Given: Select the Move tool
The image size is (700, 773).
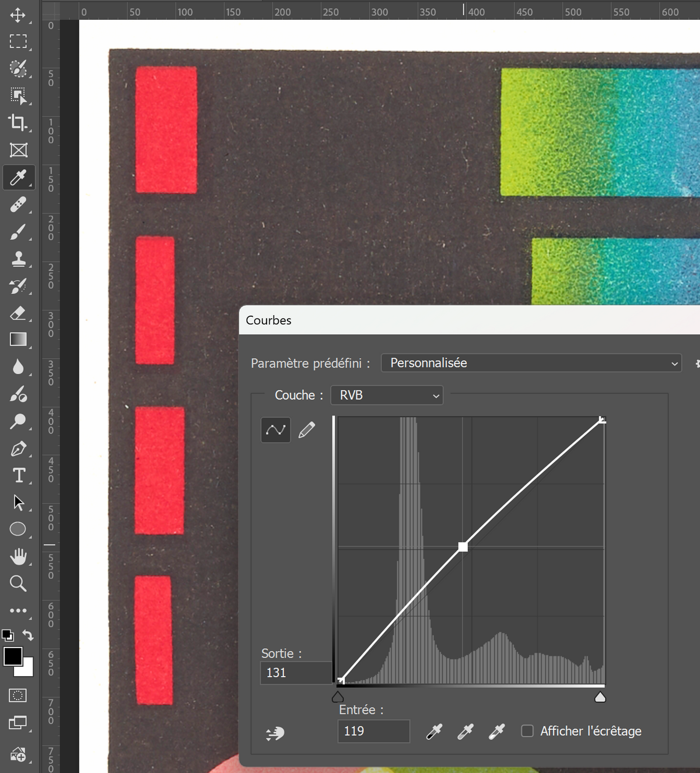Looking at the screenshot, I should (x=18, y=15).
